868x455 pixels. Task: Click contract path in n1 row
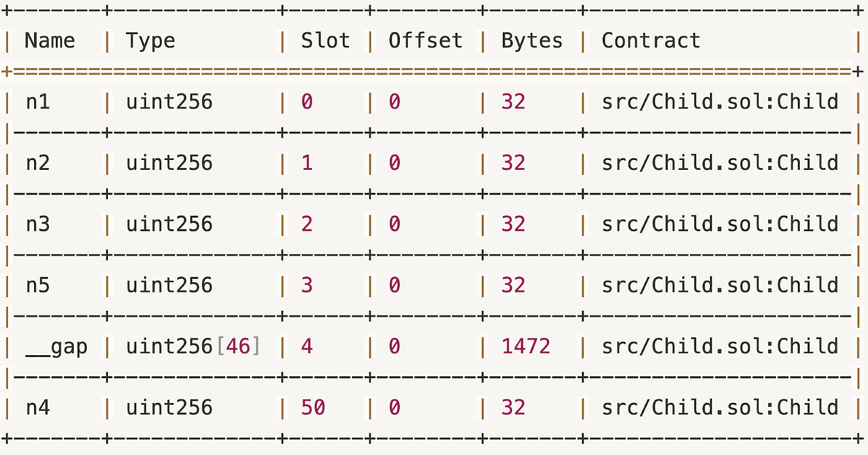tap(720, 102)
